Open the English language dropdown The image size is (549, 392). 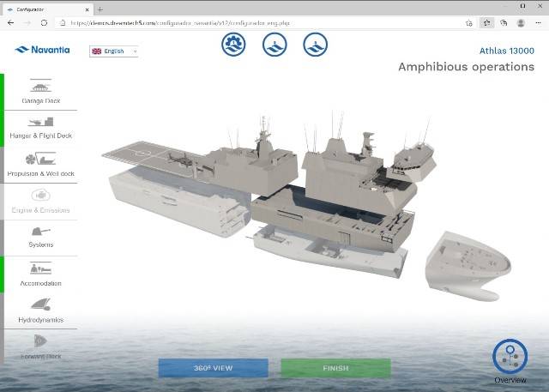(x=113, y=51)
